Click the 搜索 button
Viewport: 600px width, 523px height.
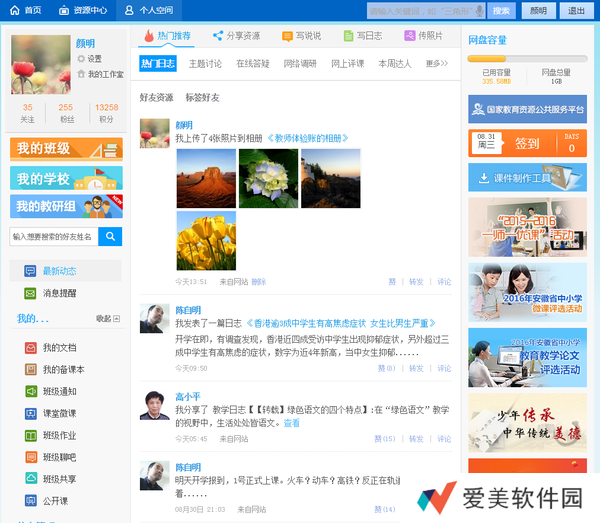(x=501, y=11)
